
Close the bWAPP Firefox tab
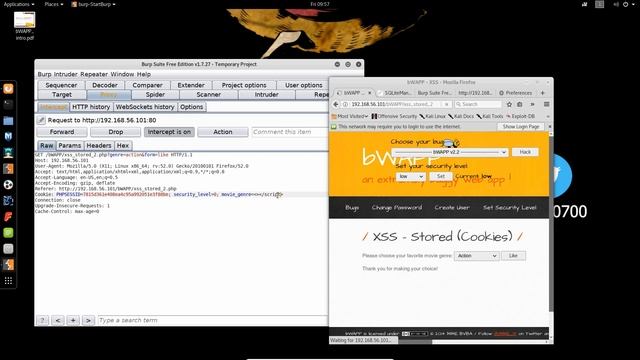[369, 93]
